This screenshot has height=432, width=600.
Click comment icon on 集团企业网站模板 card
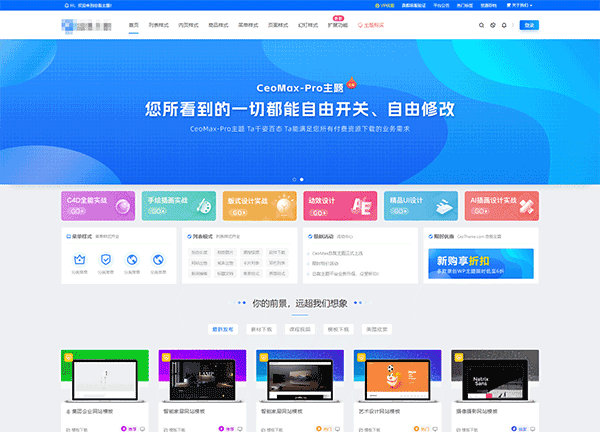[x=142, y=429]
